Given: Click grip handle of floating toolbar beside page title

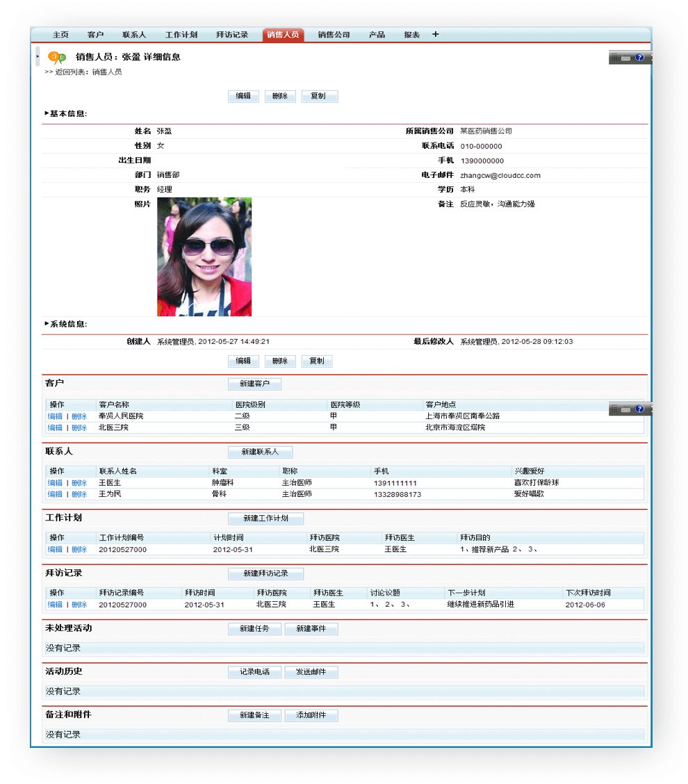Looking at the screenshot, I should pos(614,58).
